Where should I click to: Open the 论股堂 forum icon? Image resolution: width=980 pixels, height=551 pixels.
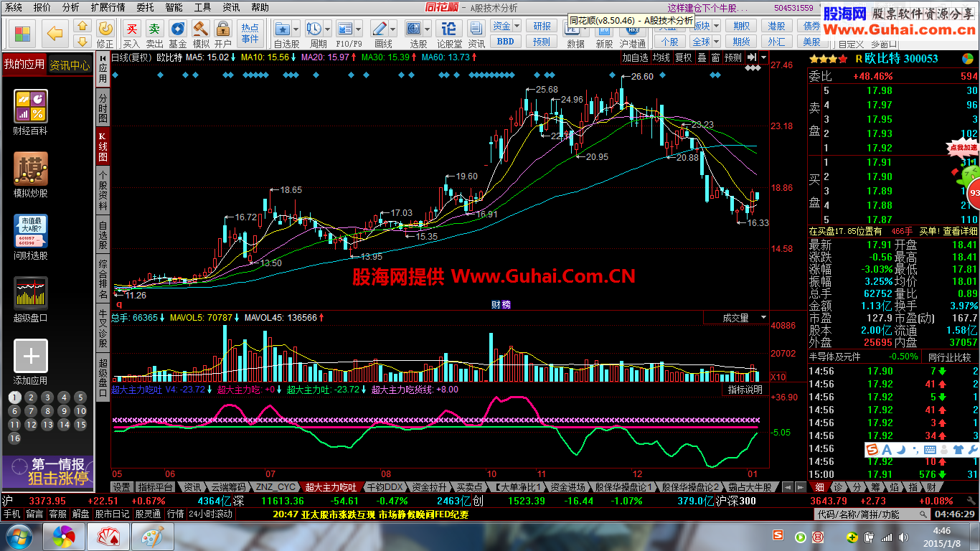(x=449, y=34)
